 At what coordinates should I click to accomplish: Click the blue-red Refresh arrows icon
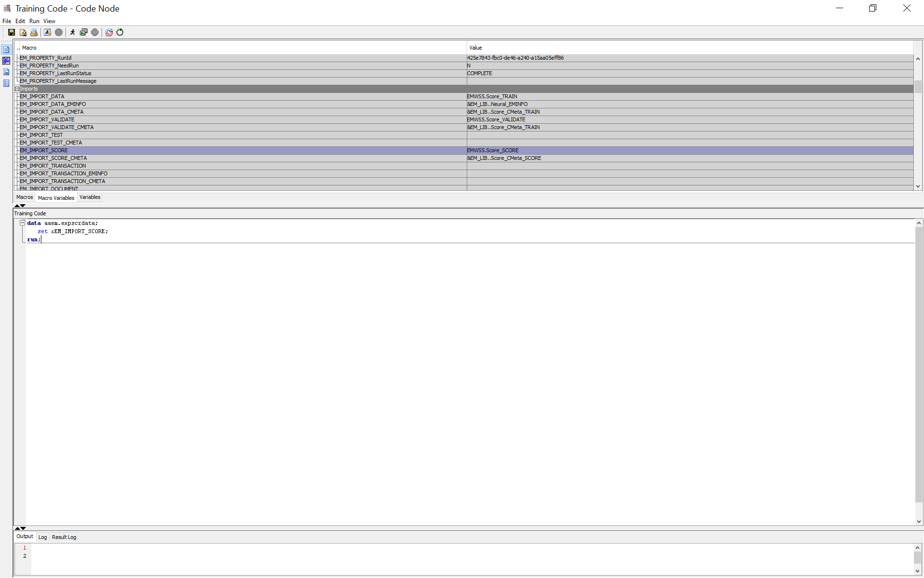[109, 32]
